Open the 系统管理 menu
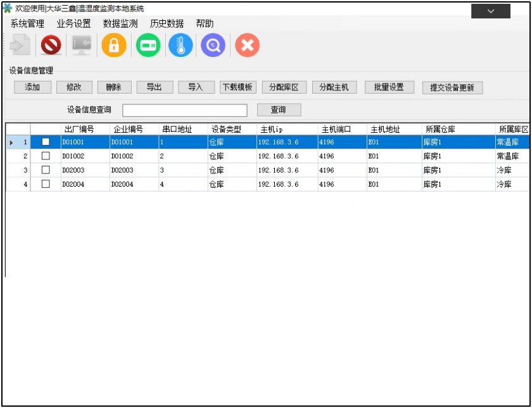This screenshot has height=408, width=532. (x=27, y=24)
